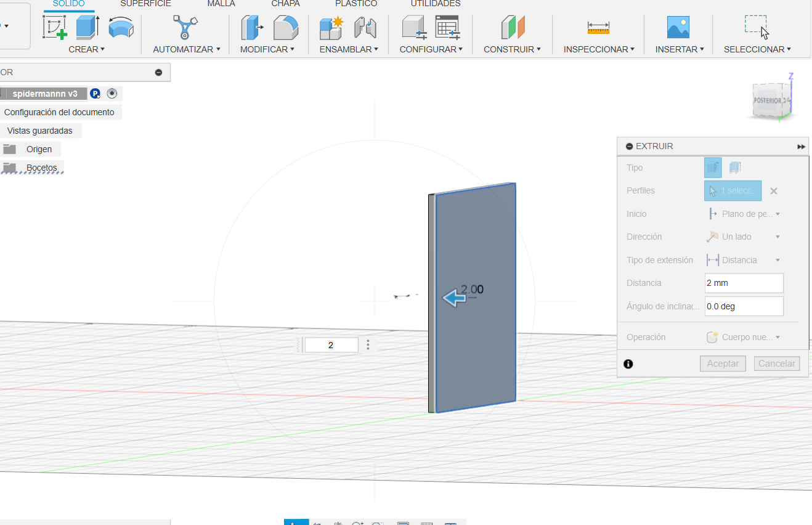Click the blue P badge beside spidermannn v3

pos(95,94)
